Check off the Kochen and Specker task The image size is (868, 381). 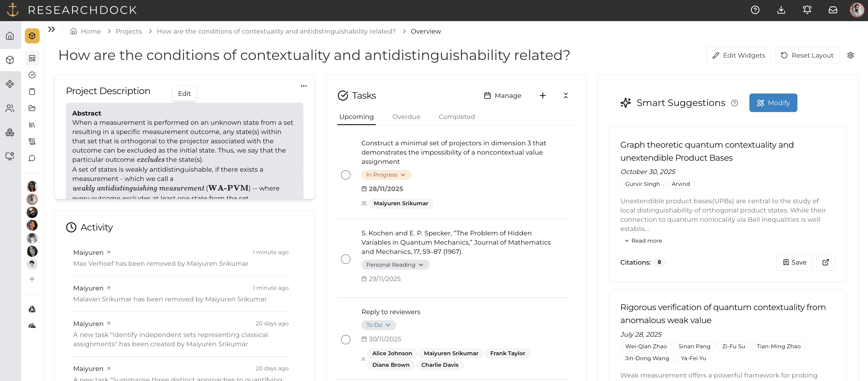pos(345,259)
